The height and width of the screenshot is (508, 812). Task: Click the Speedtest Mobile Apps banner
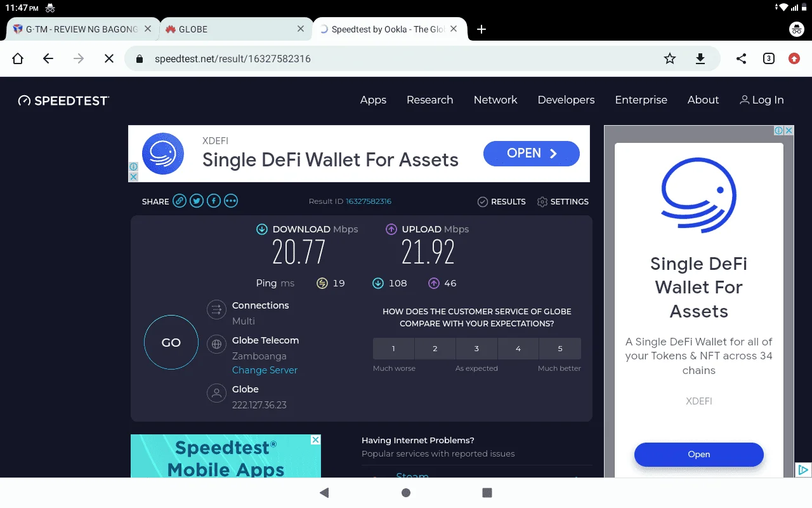coord(226,456)
